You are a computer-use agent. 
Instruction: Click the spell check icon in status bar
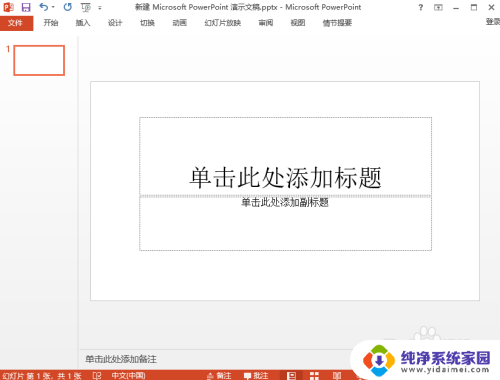coord(97,376)
